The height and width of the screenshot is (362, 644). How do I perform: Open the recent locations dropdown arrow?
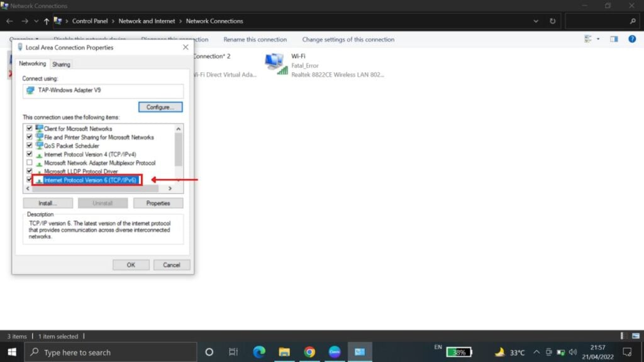[x=36, y=21]
